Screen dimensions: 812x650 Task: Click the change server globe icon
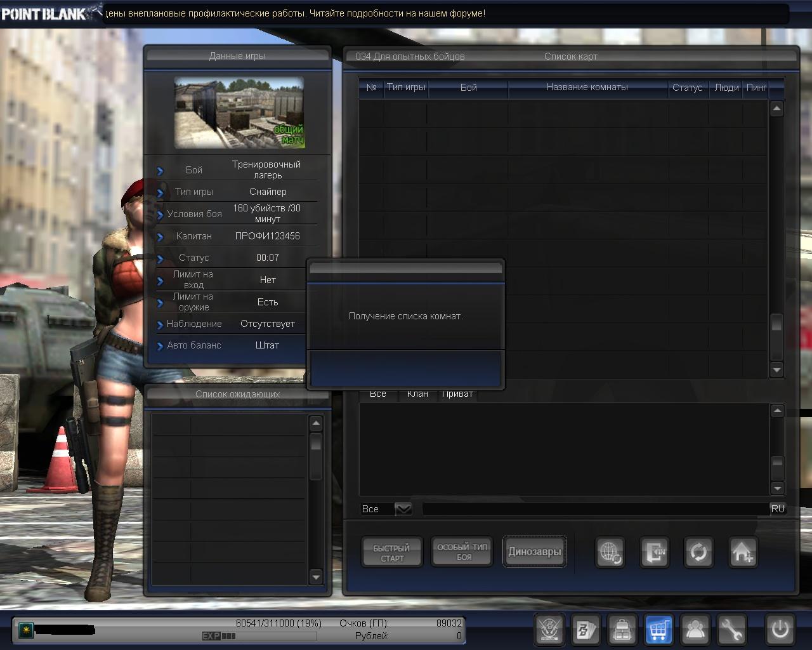click(x=610, y=552)
